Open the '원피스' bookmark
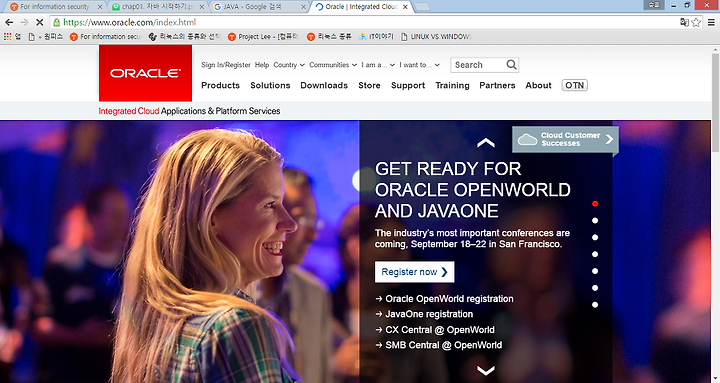Screen dimensions: 720x383 45,36
